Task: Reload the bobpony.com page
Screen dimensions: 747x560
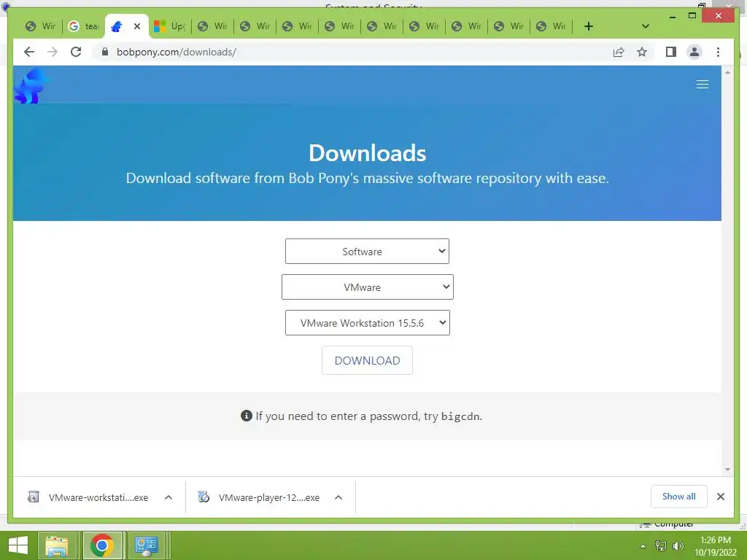Action: point(76,52)
